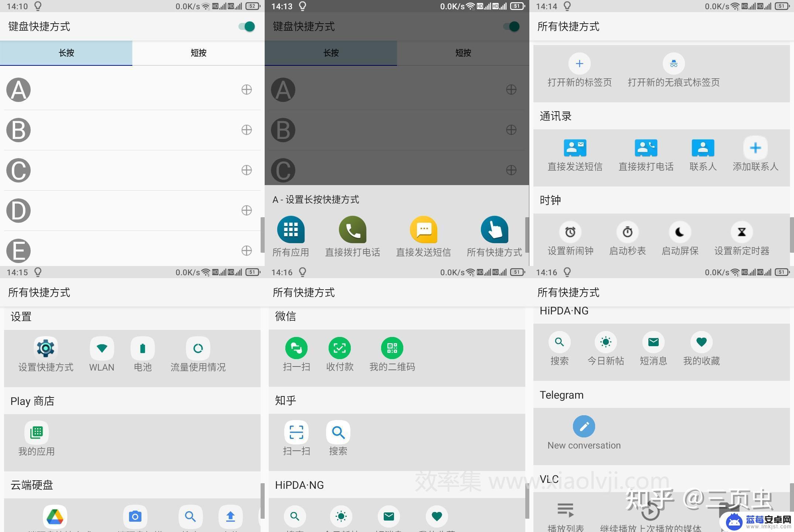The height and width of the screenshot is (532, 794).
Task: Choose 直接拨打电话 in the A shortcut sheet
Action: click(x=353, y=236)
